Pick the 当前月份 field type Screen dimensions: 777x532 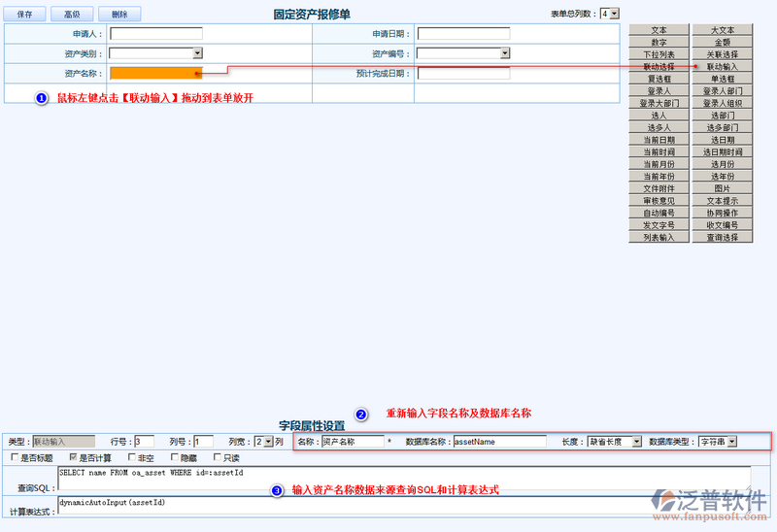pos(659,164)
